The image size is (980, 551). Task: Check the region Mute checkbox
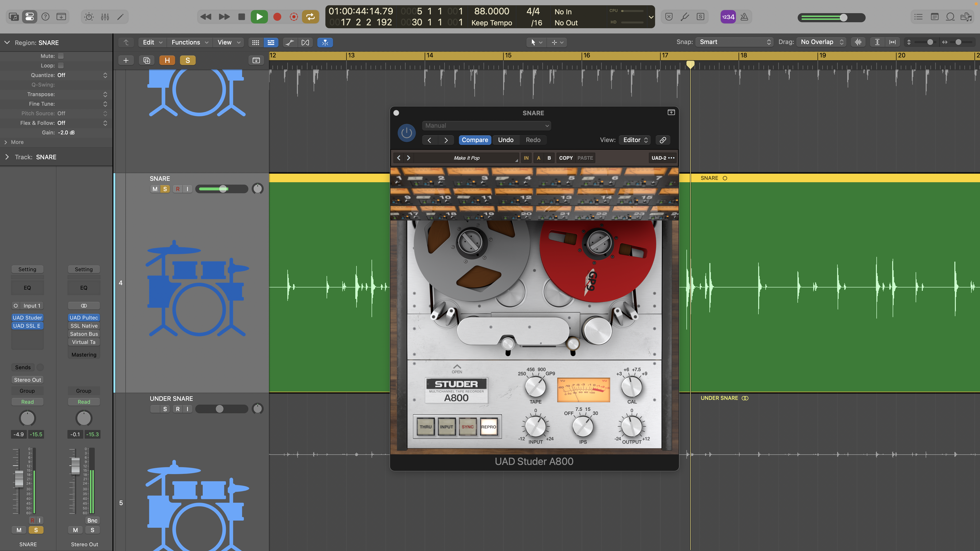tap(61, 56)
